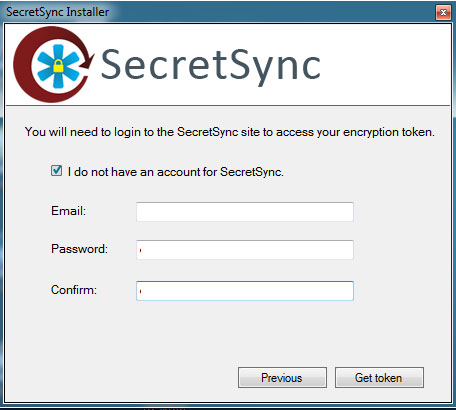Viewport: 456px width, 410px height.
Task: Click the Password: label
Action: [x=79, y=249]
